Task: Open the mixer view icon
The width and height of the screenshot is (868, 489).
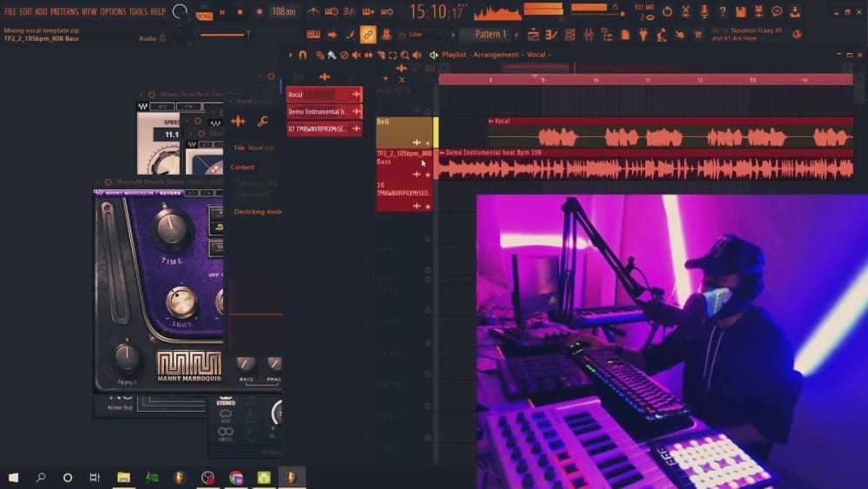Action: point(589,35)
